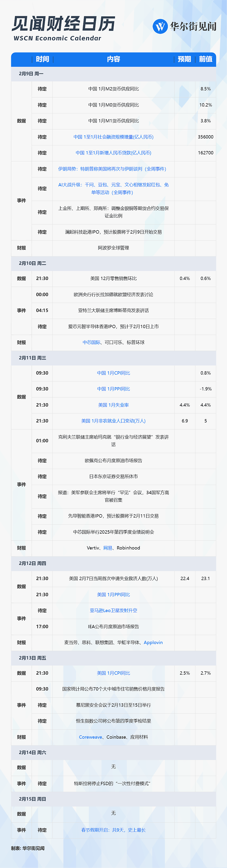Viewport: 227px width, 868px height.
Task: Click the 356000 previous value cell
Action: (205, 137)
